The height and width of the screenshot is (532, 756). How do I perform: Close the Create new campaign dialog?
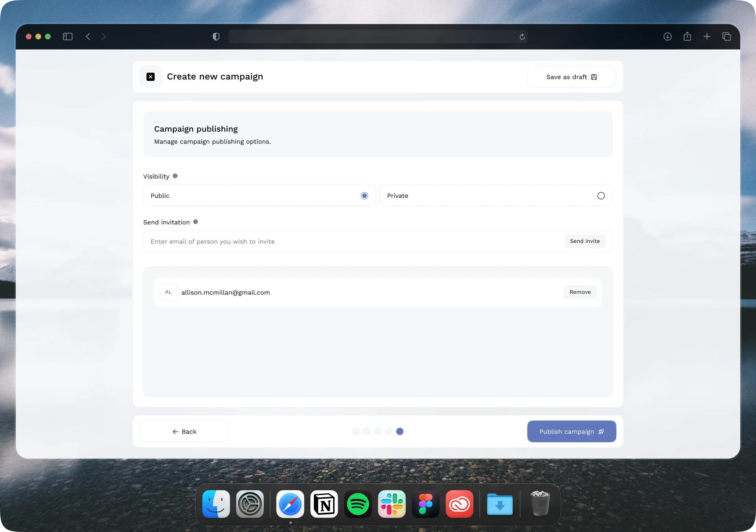(150, 77)
